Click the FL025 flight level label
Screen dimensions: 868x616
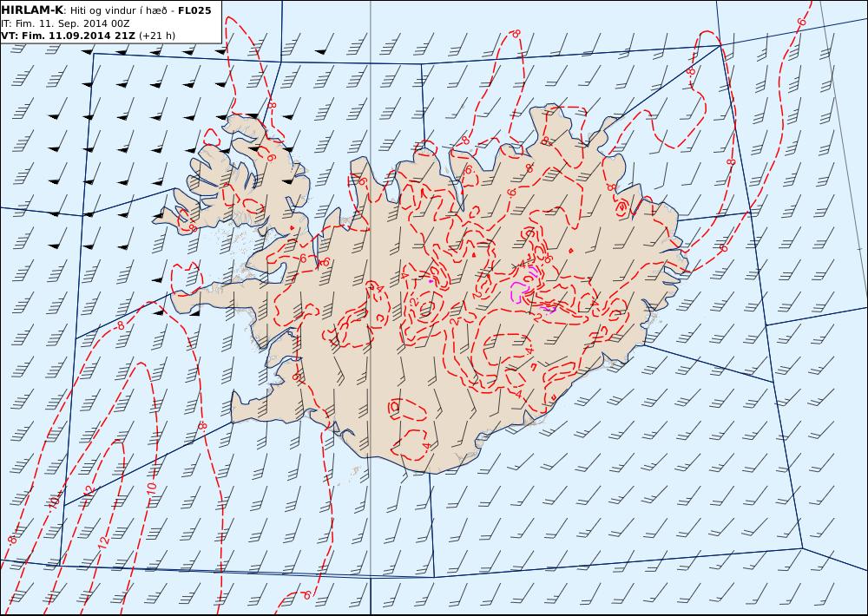tap(194, 10)
